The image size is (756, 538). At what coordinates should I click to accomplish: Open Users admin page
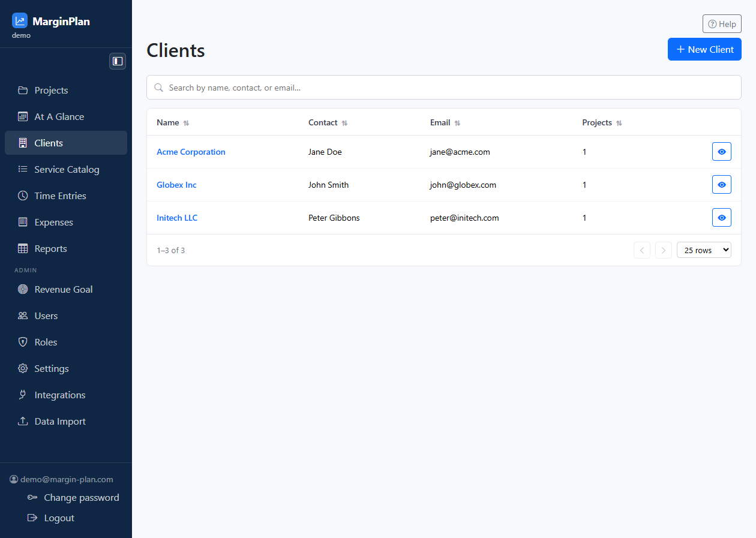[x=66, y=316]
